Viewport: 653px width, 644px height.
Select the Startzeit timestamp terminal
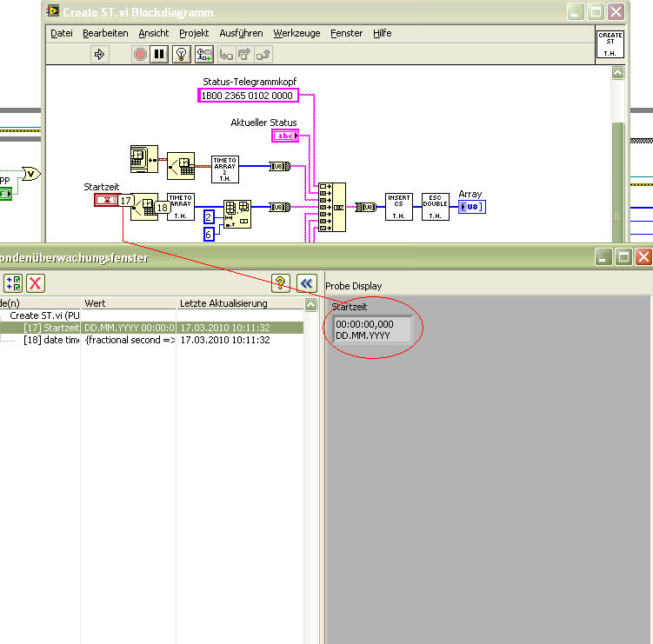pyautogui.click(x=107, y=200)
